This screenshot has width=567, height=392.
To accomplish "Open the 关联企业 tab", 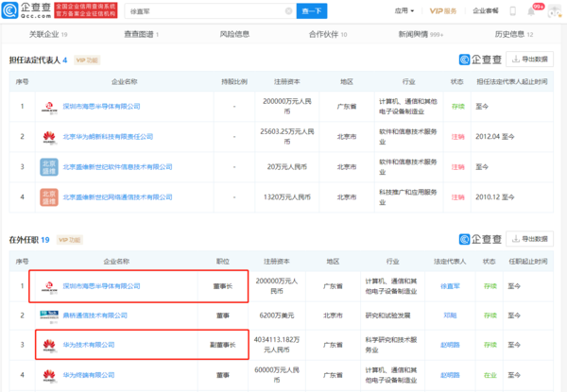I will [48, 34].
